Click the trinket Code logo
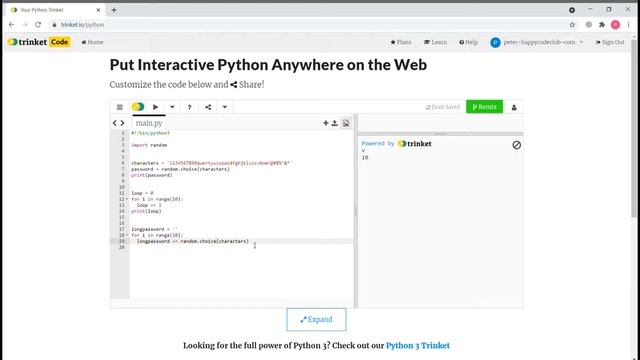This screenshot has width=640, height=360. pos(39,42)
